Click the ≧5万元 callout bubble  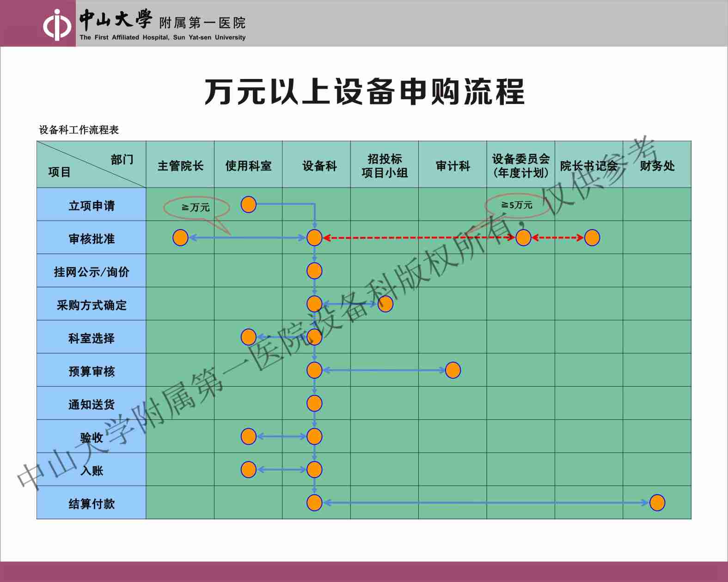point(517,205)
